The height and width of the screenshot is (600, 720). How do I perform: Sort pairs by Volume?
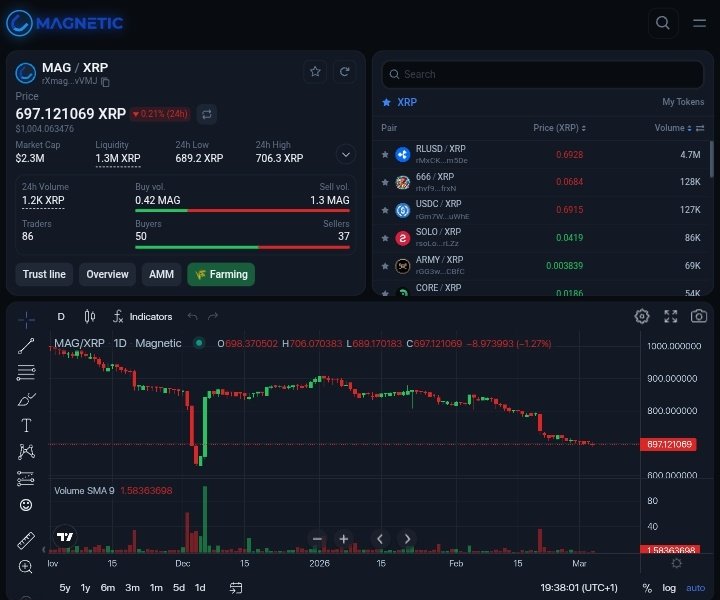(673, 128)
